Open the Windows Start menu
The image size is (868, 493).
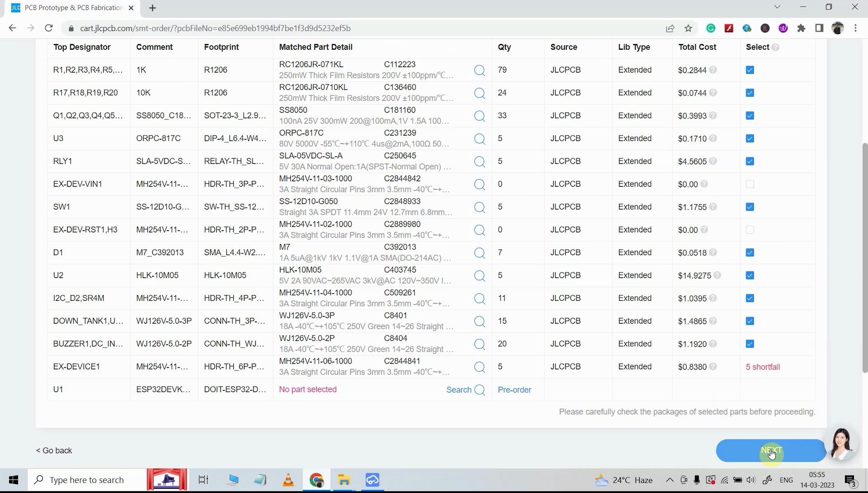tap(14, 480)
